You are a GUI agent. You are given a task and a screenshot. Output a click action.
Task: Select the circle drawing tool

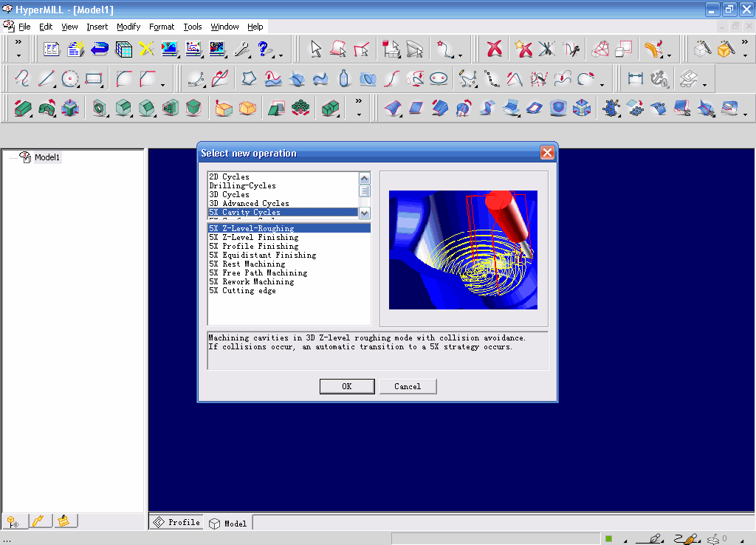(70, 78)
